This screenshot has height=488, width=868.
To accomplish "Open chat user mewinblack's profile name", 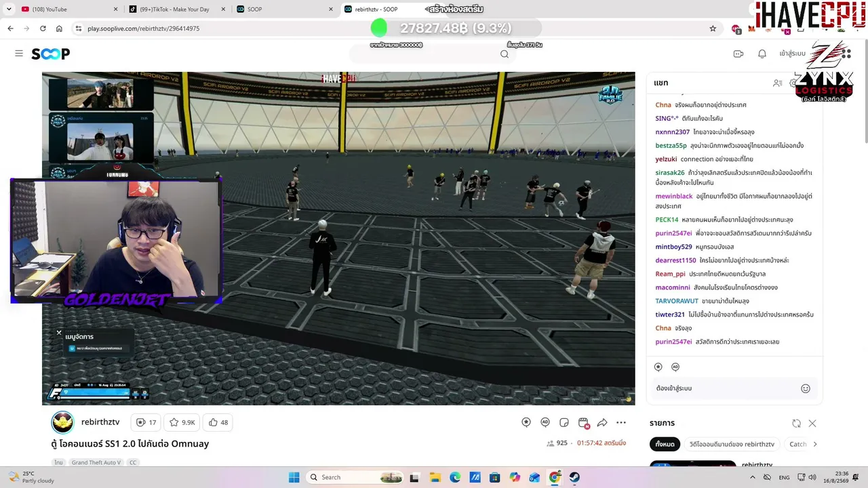I will coord(674,197).
